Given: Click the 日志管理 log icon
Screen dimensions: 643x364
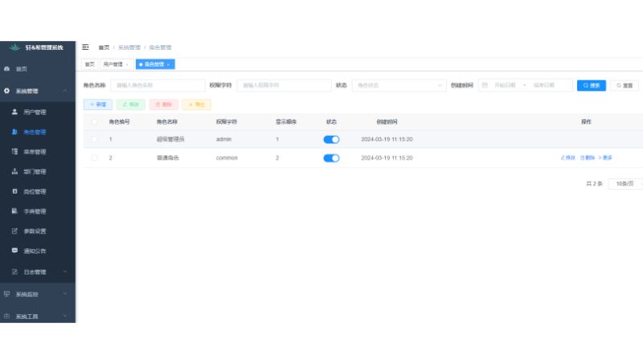Looking at the screenshot, I should 14,272.
